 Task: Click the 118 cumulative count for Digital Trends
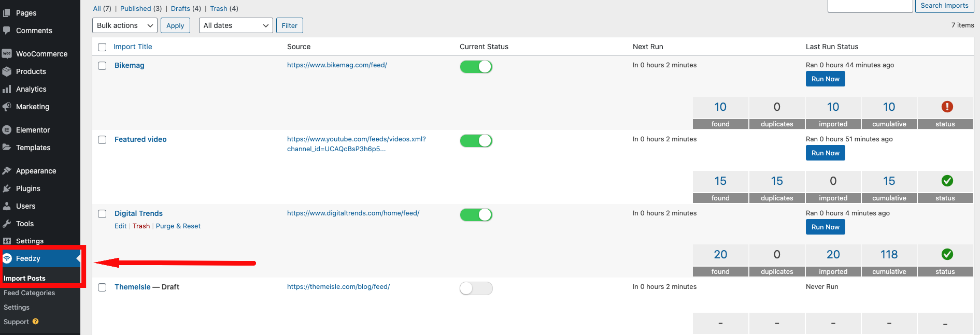889,254
